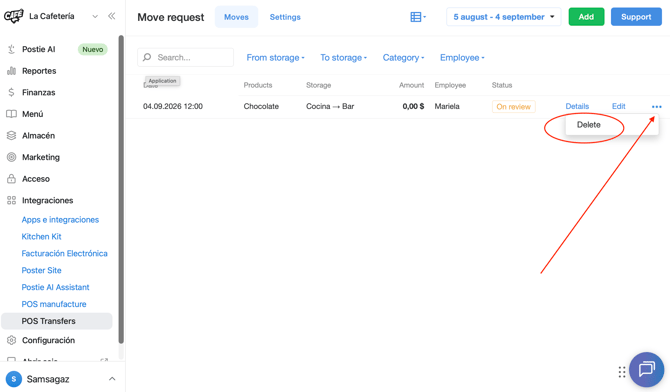670x392 pixels.
Task: Focus the Search input field
Action: pos(185,57)
